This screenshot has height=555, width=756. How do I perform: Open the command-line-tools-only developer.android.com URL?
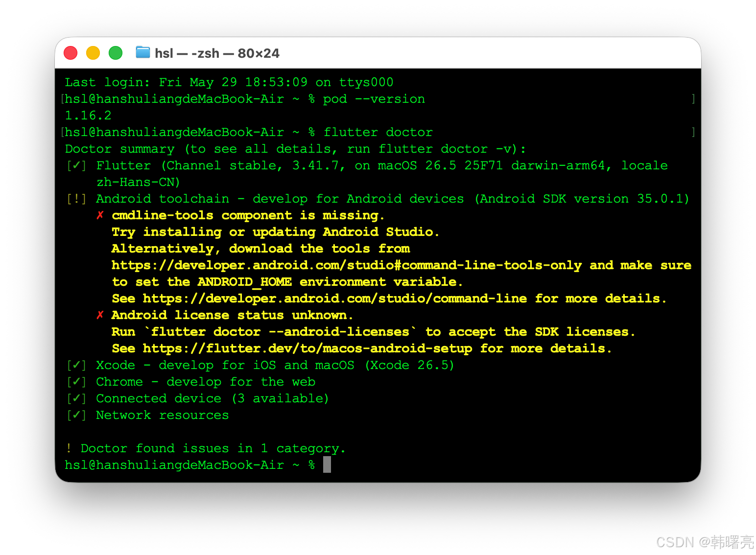click(x=347, y=265)
